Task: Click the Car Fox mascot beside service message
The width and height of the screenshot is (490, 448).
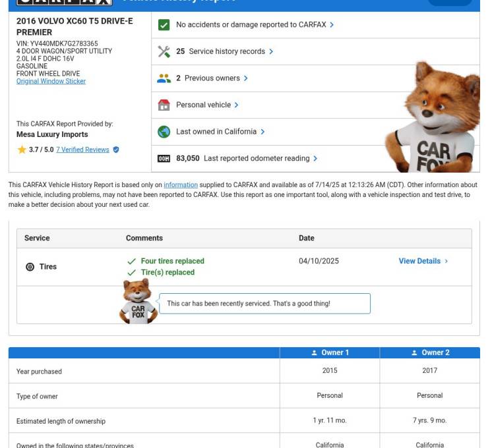Action: (138, 301)
